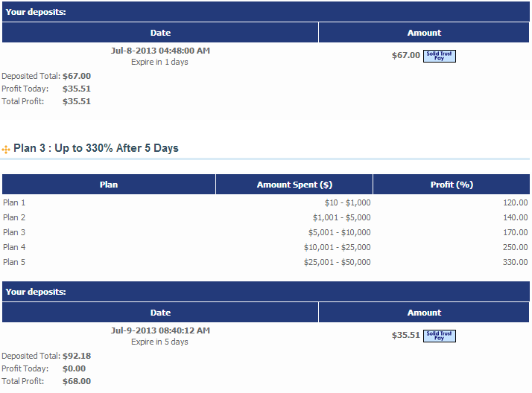Viewport: 532px width, 393px height.
Task: Select the Plan 5 row label
Action: [14, 262]
